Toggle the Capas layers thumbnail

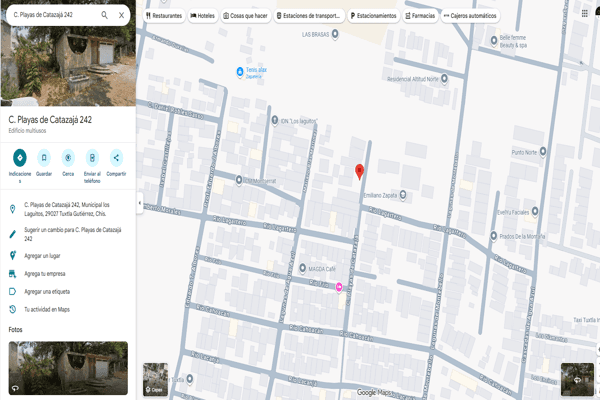[x=155, y=378]
